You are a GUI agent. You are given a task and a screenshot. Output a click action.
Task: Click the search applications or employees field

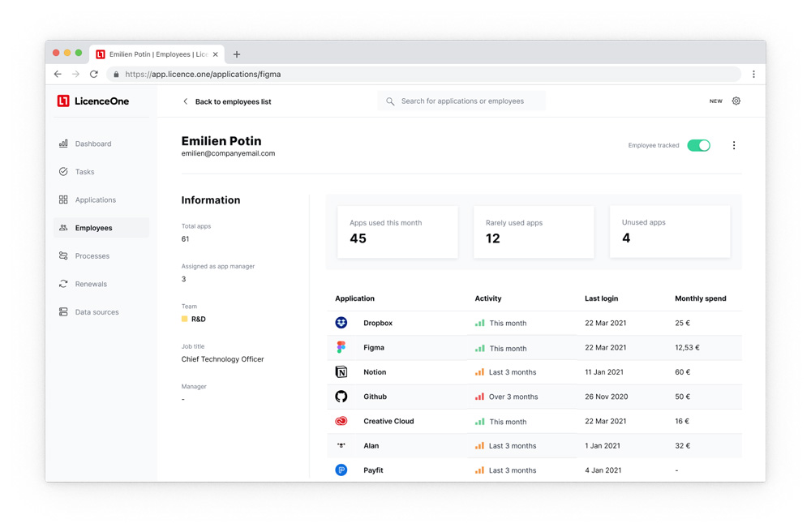coord(461,101)
